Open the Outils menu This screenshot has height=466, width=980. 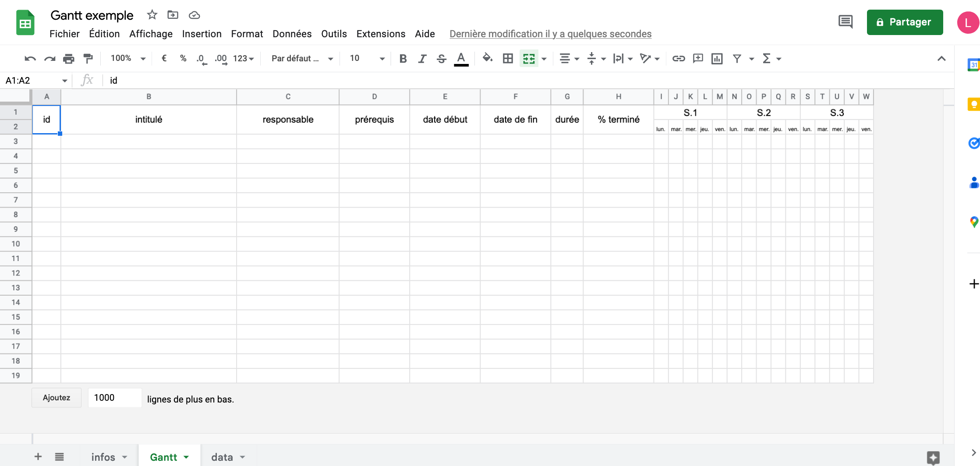pos(334,34)
